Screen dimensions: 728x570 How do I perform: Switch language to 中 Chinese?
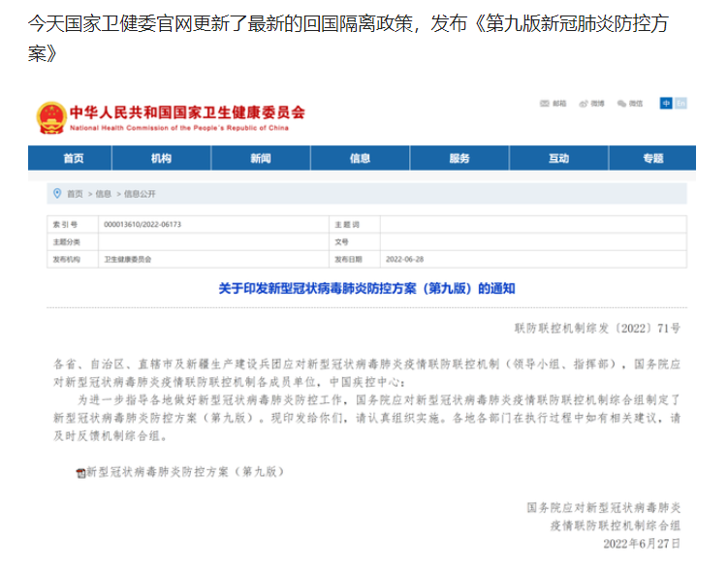[666, 103]
